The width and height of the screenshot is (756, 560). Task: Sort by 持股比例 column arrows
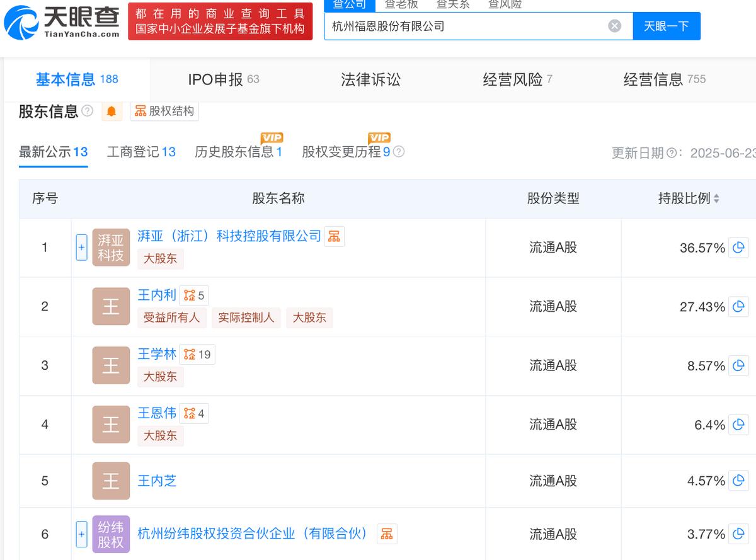point(716,198)
